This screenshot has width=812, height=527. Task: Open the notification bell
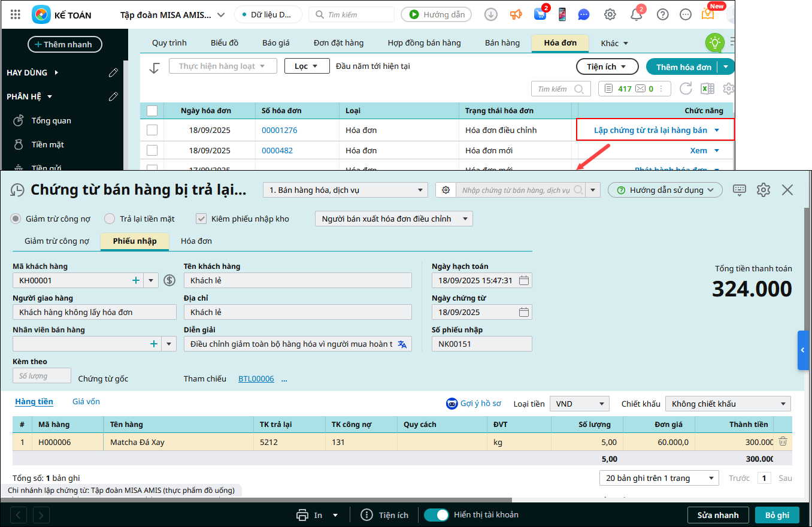(x=636, y=14)
